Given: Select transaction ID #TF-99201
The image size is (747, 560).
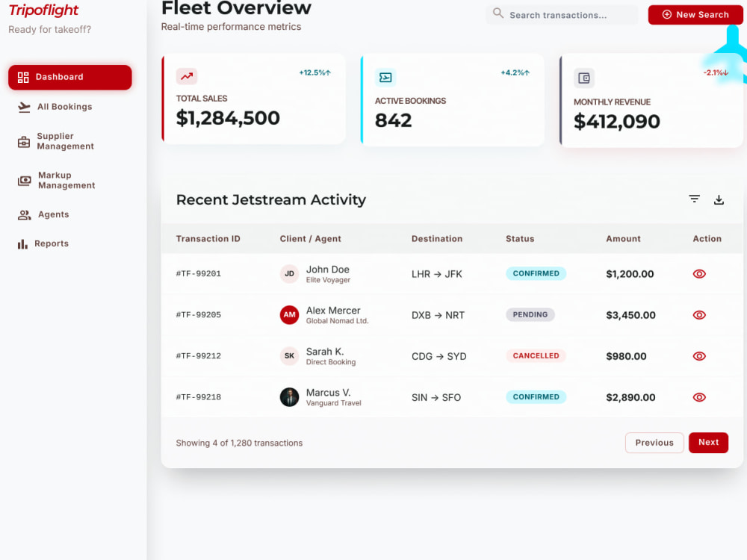Looking at the screenshot, I should coord(199,274).
